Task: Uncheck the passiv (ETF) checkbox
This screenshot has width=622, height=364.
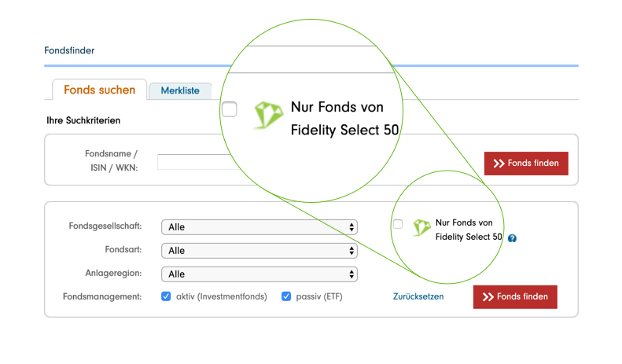Action: click(x=286, y=296)
